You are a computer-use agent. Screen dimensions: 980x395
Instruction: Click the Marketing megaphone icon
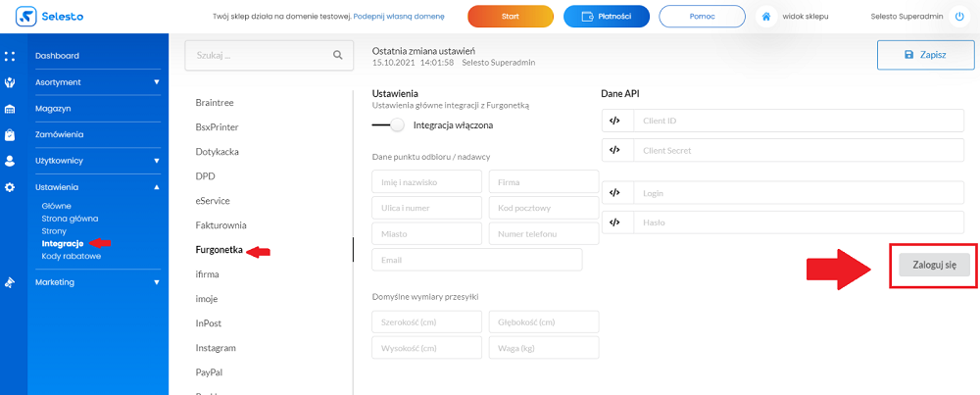pos(10,282)
